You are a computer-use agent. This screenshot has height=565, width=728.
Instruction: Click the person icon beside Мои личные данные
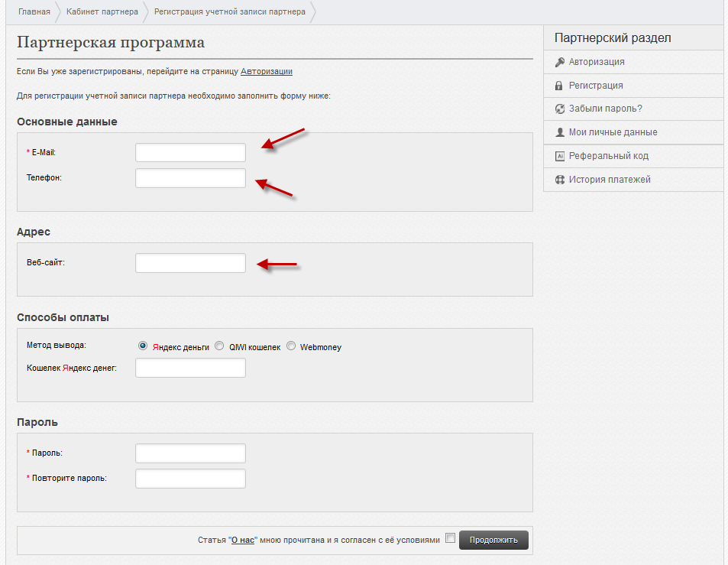point(559,132)
